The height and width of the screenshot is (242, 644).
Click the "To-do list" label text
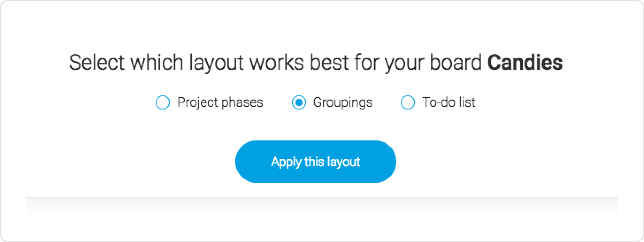click(448, 102)
